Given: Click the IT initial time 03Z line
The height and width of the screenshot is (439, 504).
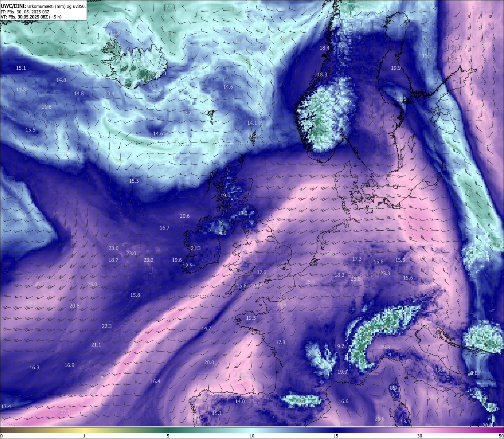Looking at the screenshot, I should (25, 12).
